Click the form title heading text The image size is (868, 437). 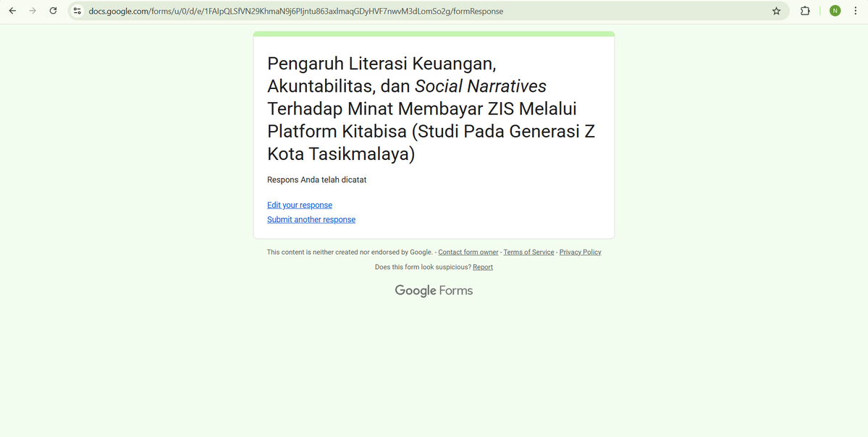pyautogui.click(x=431, y=109)
